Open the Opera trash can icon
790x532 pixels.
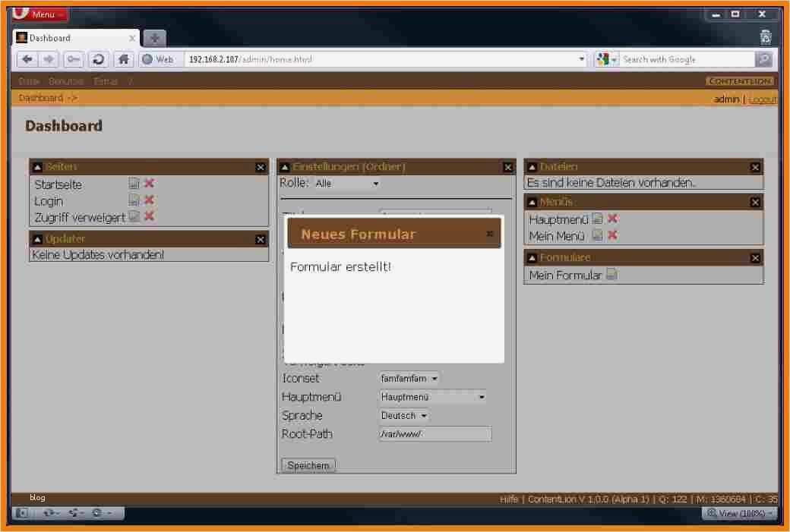pyautogui.click(x=766, y=37)
